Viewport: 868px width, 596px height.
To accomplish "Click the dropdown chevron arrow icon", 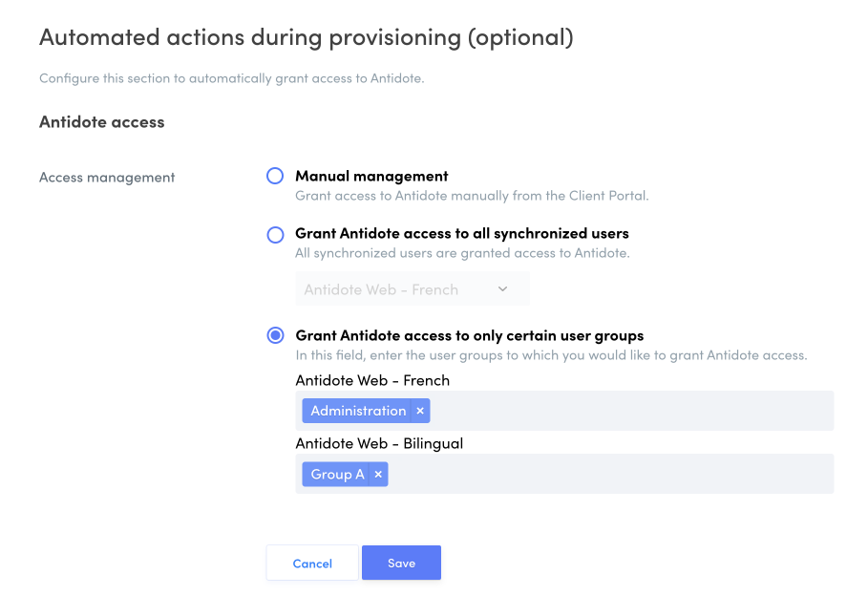I will click(502, 289).
